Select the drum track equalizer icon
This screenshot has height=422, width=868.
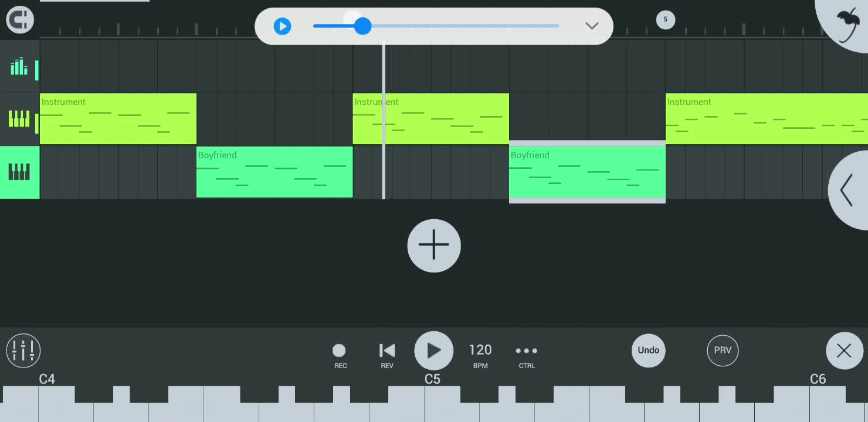pyautogui.click(x=19, y=66)
